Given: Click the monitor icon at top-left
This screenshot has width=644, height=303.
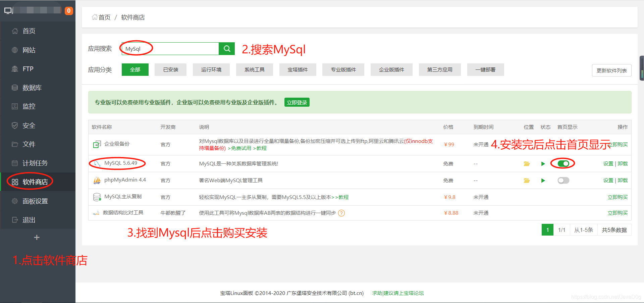Looking at the screenshot, I should [8, 11].
